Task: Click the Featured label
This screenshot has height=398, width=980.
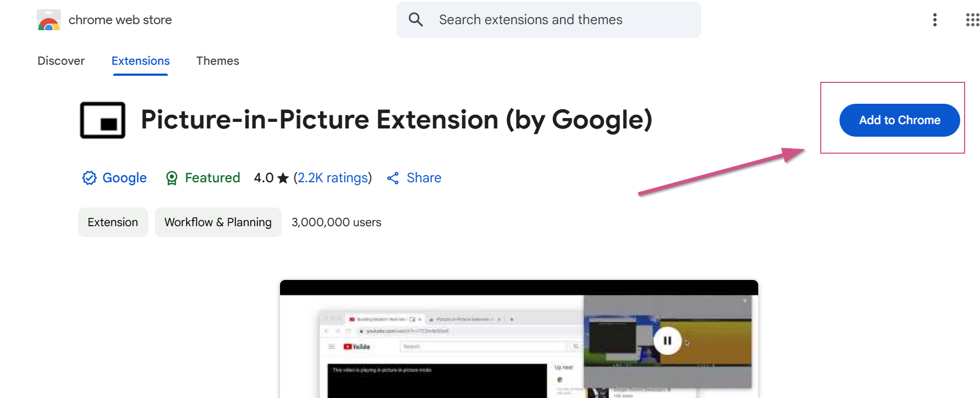Action: click(212, 178)
